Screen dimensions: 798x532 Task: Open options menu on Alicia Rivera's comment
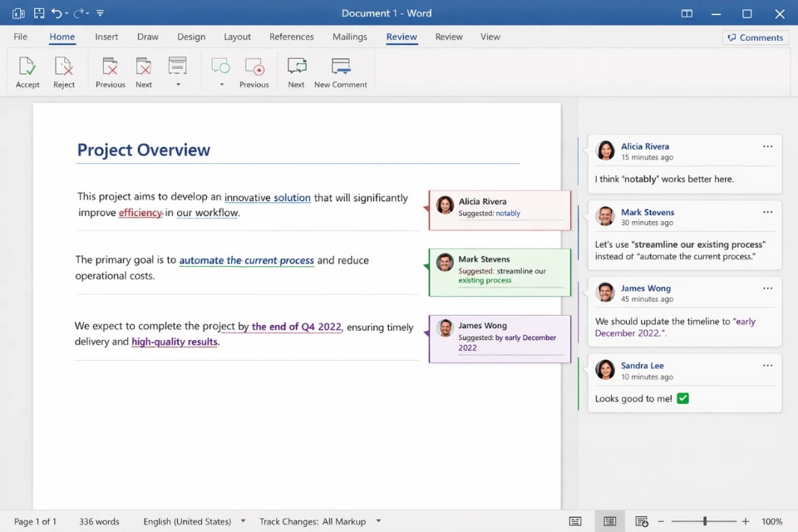coord(767,145)
